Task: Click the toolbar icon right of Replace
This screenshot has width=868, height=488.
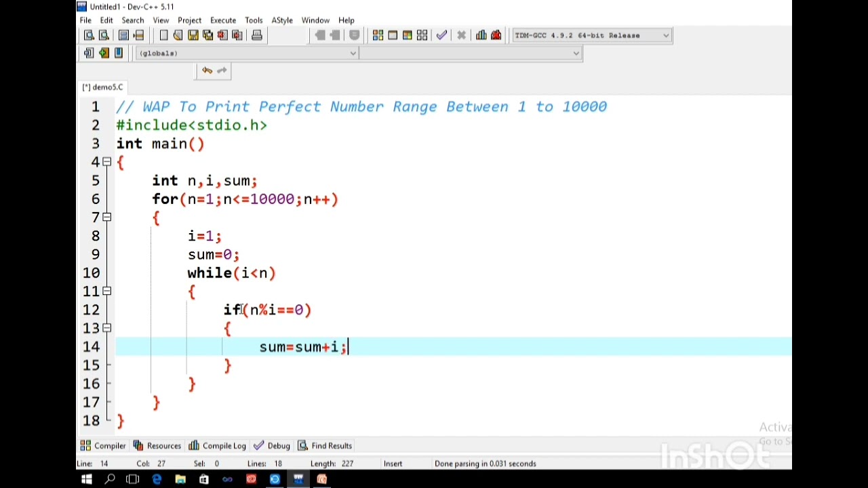Action: pos(123,35)
